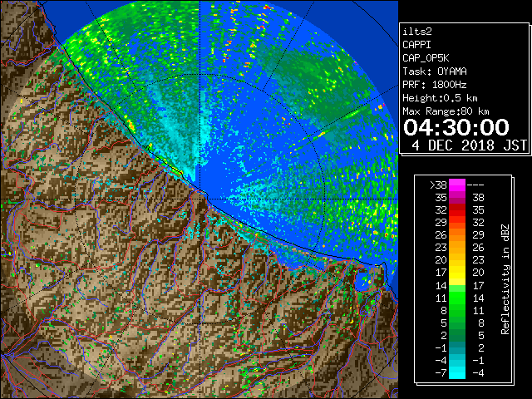The height and width of the screenshot is (399, 532).
Task: Click the magenta >38 legend swatch
Action: click(x=457, y=185)
